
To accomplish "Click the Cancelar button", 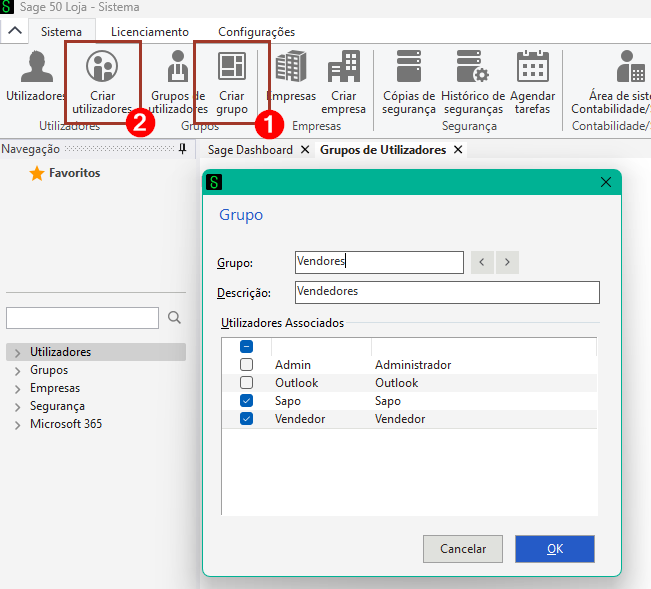I will pyautogui.click(x=463, y=549).
